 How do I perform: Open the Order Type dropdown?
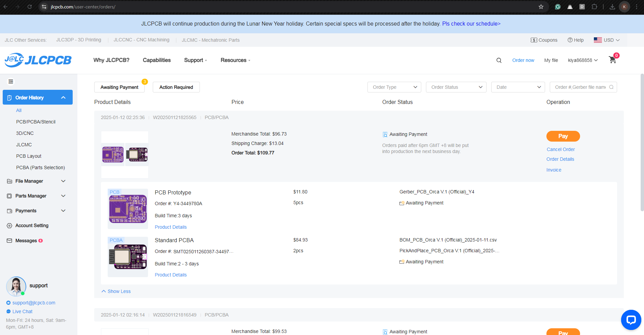pos(394,87)
